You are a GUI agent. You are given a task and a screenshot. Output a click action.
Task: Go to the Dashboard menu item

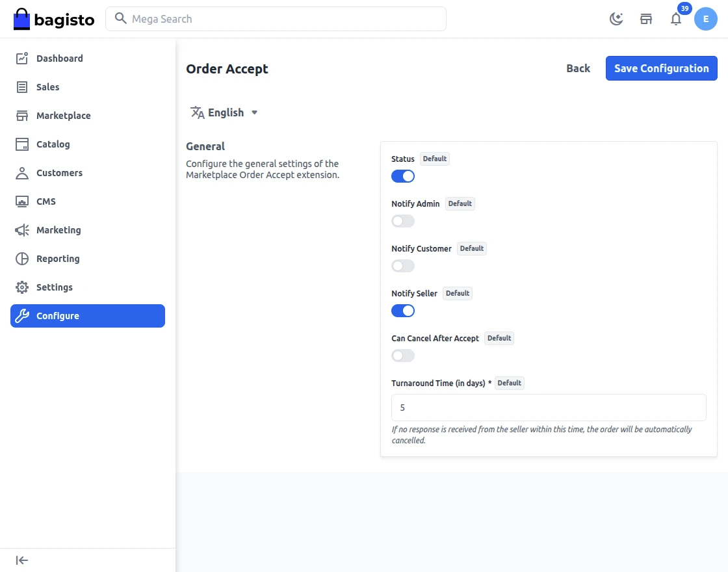point(59,58)
